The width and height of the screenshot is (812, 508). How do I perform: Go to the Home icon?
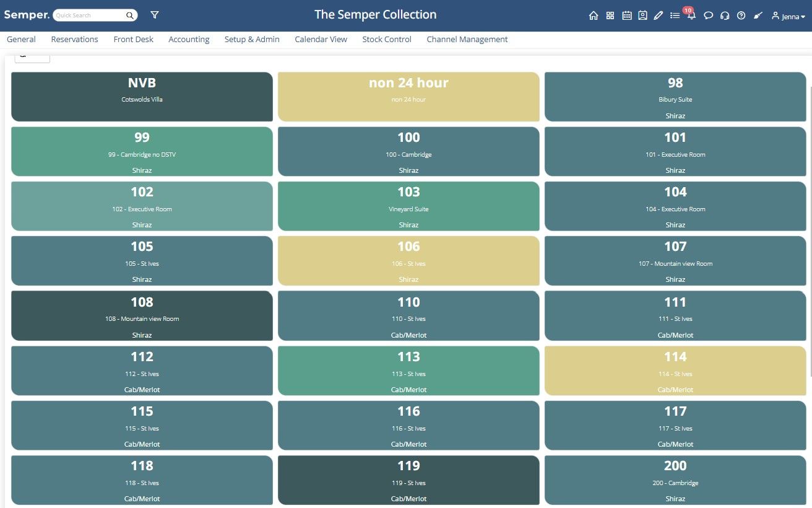pos(593,15)
